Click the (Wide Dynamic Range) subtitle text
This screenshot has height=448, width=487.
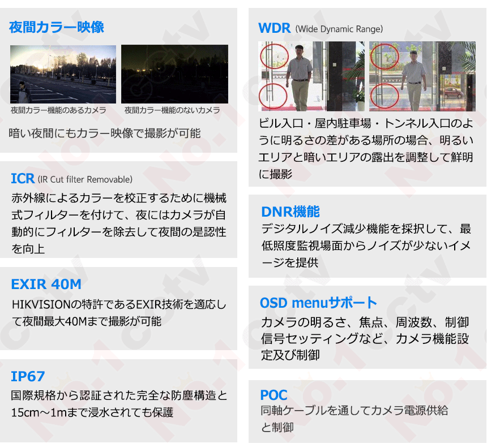pos(339,29)
